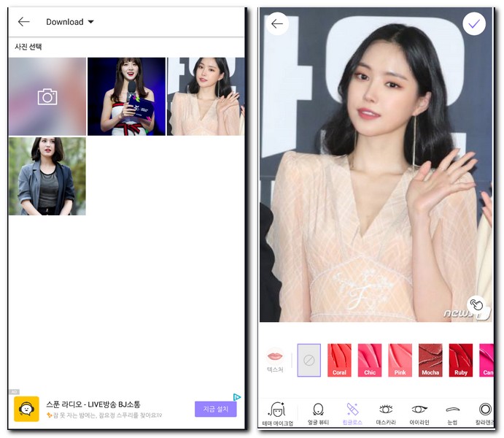
Task: Apply the Coral lip color
Action: tap(339, 360)
